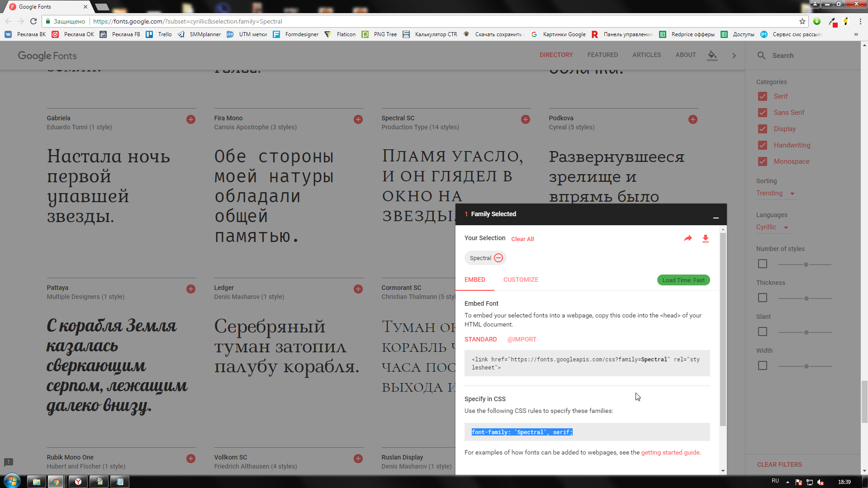Click the search magnifier icon
Image resolution: width=868 pixels, height=488 pixels.
coord(762,55)
